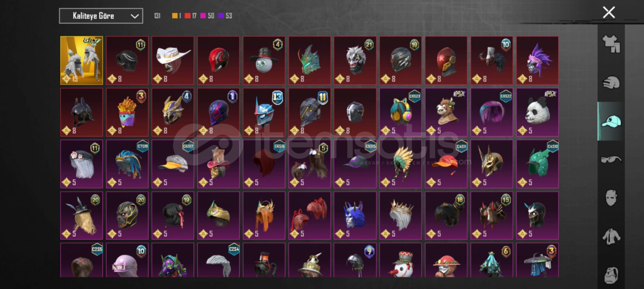This screenshot has width=644, height=289.
Task: Open the backpack category icon
Action: [x=611, y=275]
